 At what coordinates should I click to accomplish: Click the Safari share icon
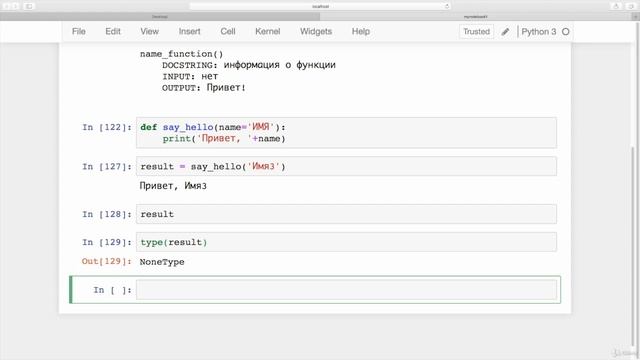[x=616, y=6]
